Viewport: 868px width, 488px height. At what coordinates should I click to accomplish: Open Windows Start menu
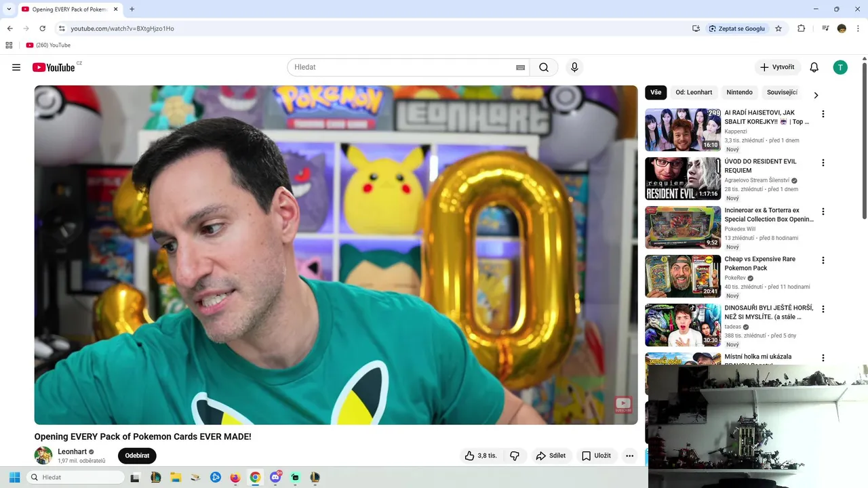14,477
